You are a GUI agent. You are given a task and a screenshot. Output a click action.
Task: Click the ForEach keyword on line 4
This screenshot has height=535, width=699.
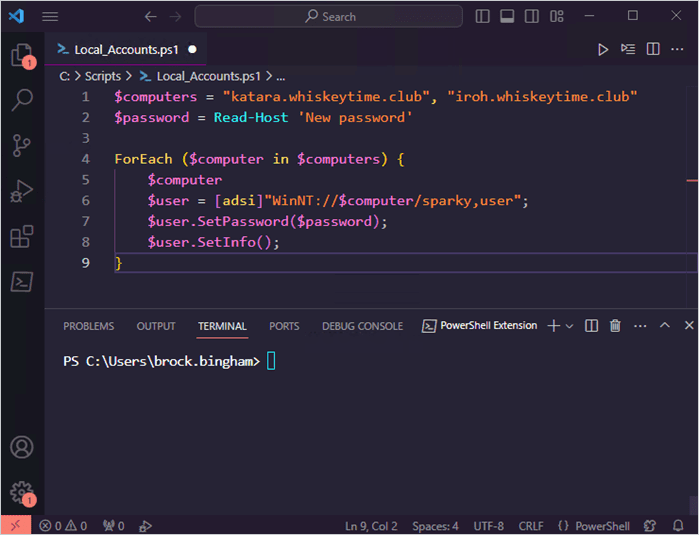click(x=143, y=159)
